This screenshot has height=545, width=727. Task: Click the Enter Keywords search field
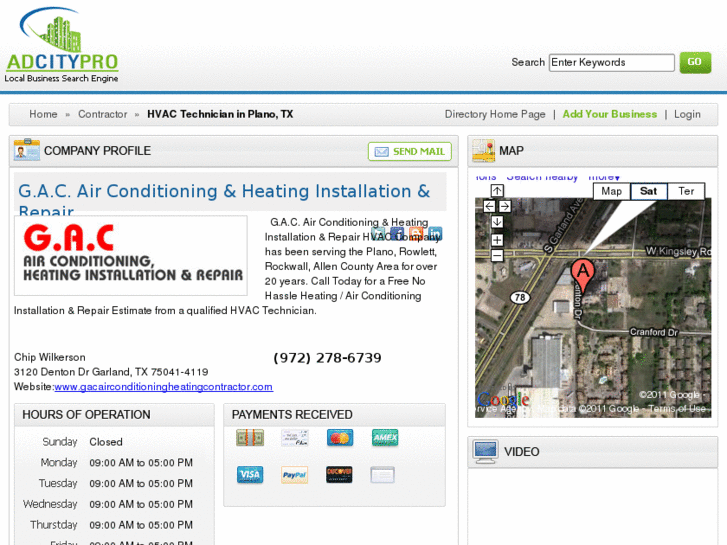tap(612, 63)
